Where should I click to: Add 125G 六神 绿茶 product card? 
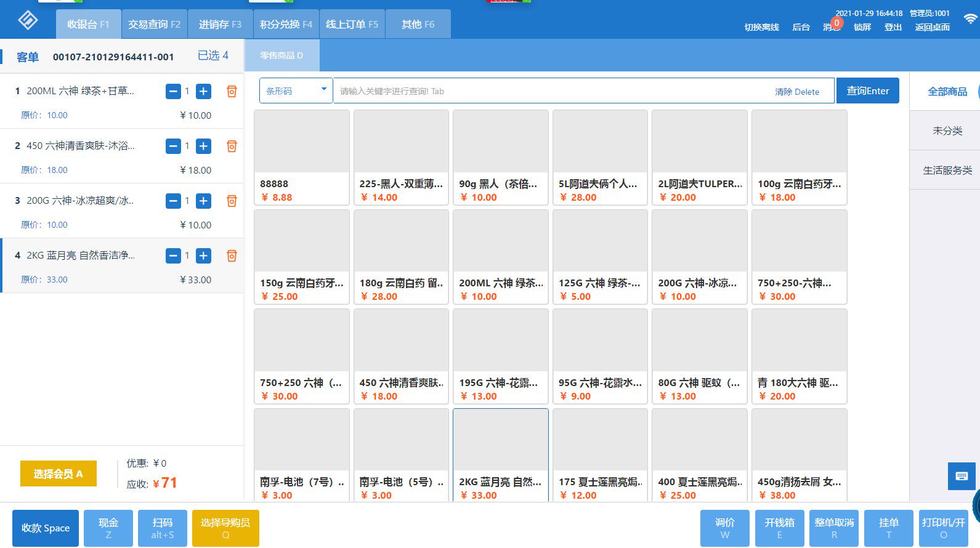[601, 257]
